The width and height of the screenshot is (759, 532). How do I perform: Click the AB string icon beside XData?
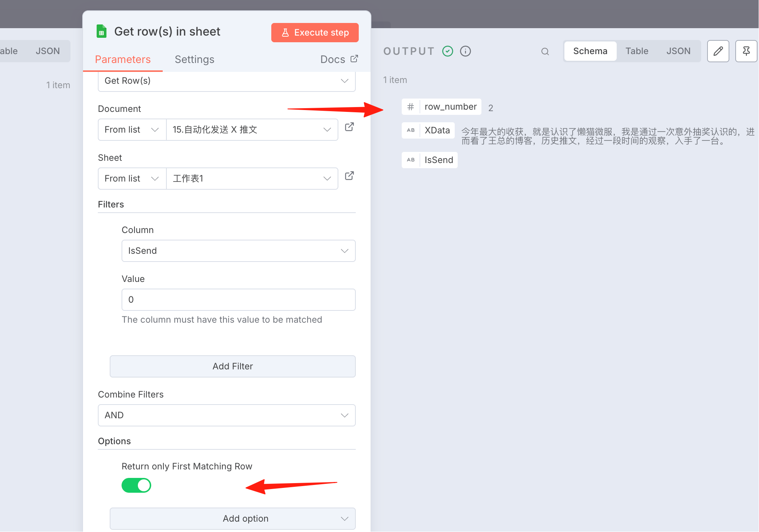[411, 130]
